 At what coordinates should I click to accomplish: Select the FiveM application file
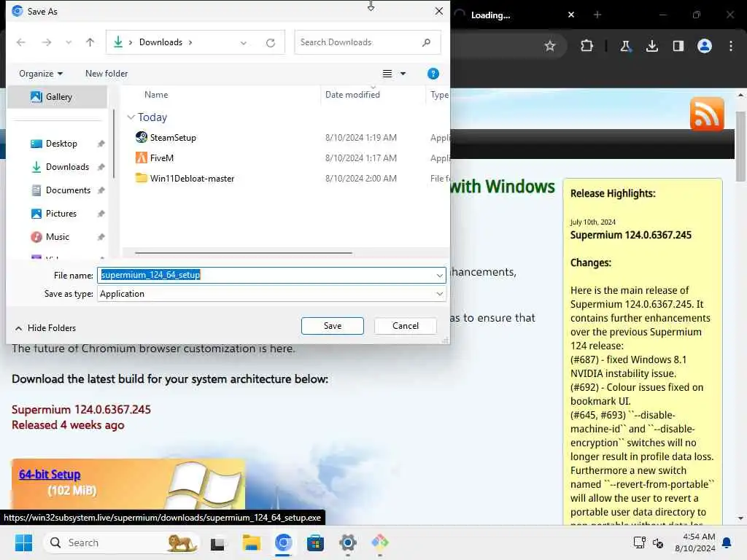(x=161, y=158)
